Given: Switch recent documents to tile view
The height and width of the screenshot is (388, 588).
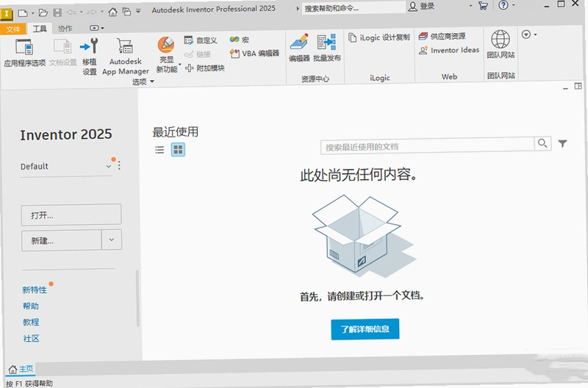Looking at the screenshot, I should click(178, 150).
